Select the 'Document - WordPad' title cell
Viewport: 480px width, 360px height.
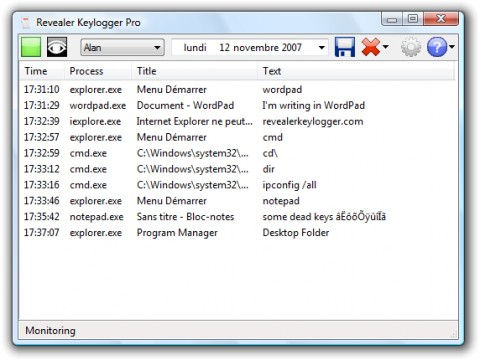[x=185, y=105]
